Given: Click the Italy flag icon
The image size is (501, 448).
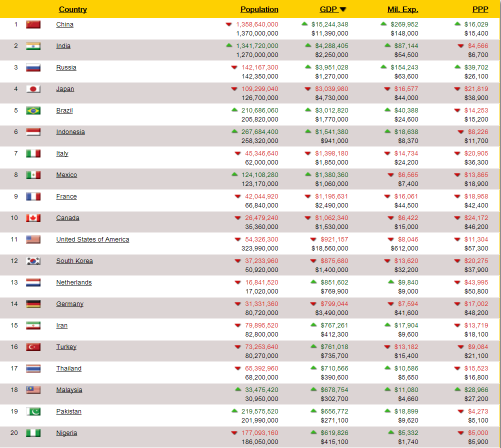Looking at the screenshot, I should tap(33, 153).
